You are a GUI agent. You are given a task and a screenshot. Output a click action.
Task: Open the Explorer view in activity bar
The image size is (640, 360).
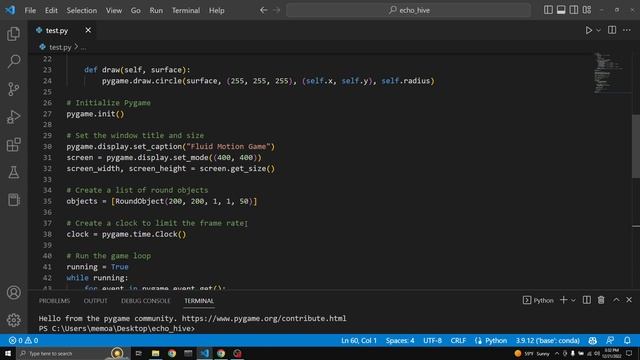(x=13, y=34)
